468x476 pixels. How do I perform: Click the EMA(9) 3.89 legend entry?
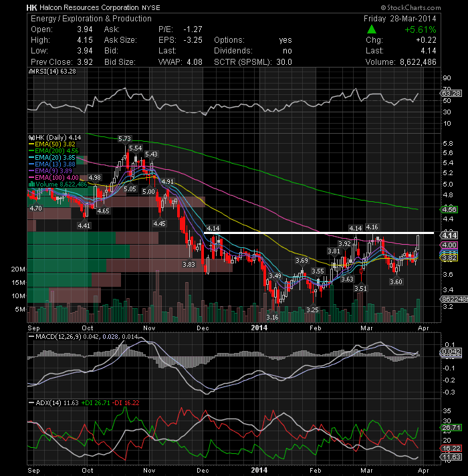(50, 171)
